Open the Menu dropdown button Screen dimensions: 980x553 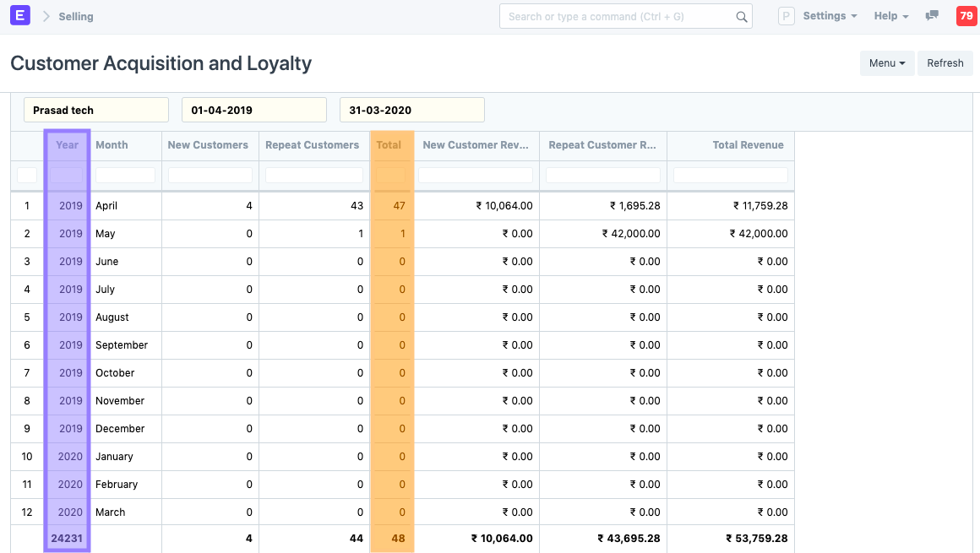(x=887, y=63)
